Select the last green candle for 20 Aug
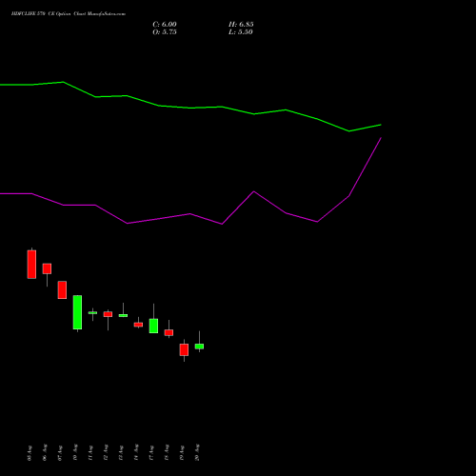This screenshot has height=476, width=476. click(x=199, y=347)
